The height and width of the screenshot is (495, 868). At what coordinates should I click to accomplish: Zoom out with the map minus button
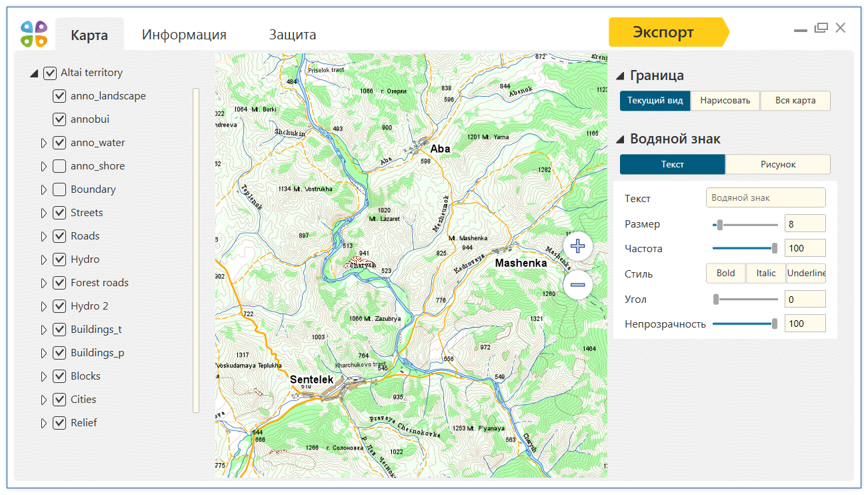point(578,285)
